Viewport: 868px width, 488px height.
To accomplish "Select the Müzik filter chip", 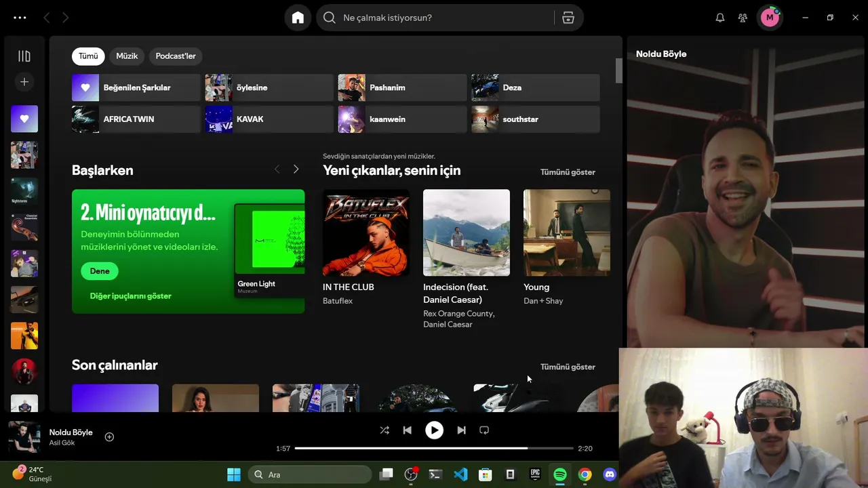I will point(127,56).
